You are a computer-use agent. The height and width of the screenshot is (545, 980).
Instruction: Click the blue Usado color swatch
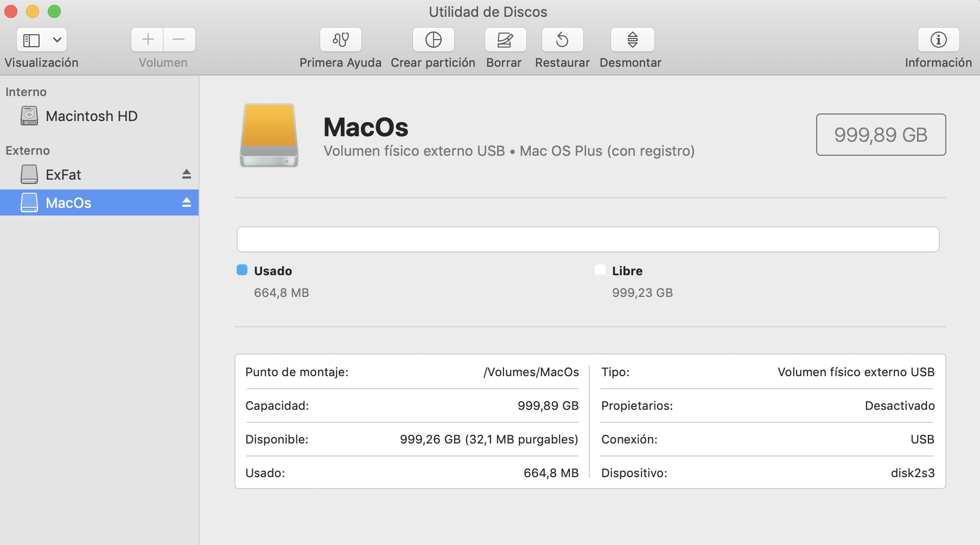(x=242, y=270)
